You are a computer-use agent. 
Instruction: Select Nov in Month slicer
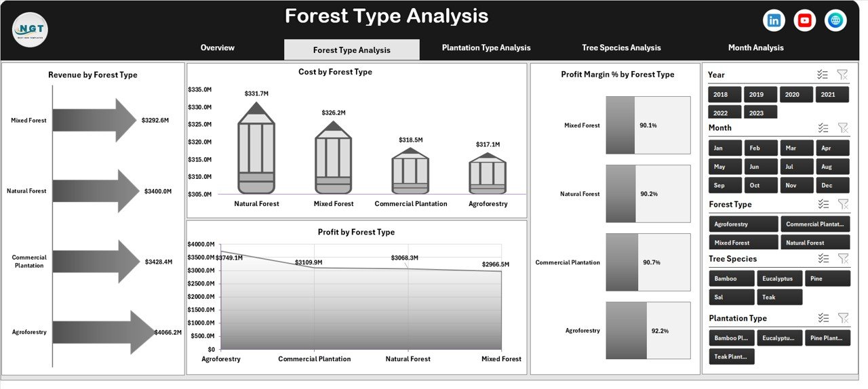pyautogui.click(x=797, y=185)
